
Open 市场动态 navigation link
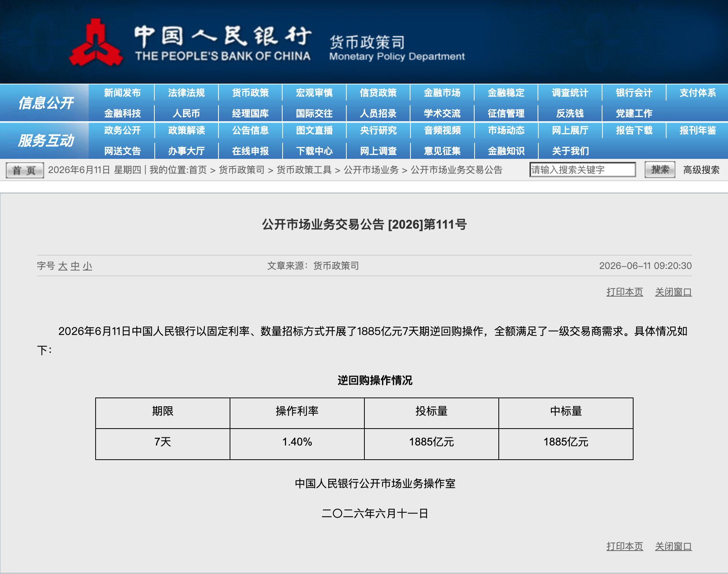click(x=506, y=130)
